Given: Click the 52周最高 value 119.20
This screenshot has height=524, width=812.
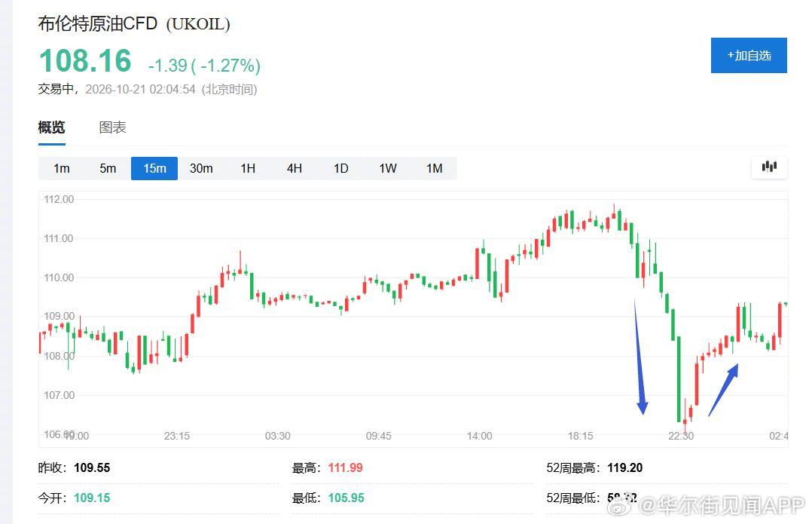Looking at the screenshot, I should [x=625, y=467].
